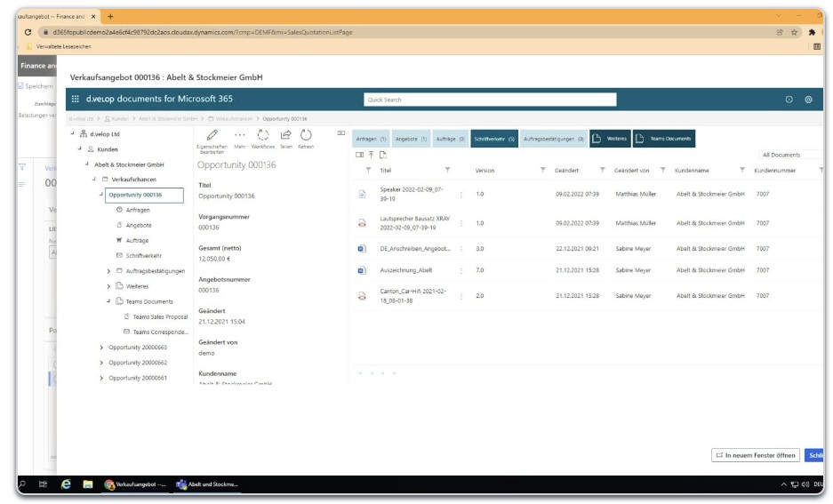Click Word icon of DE_Anschreiben_Angebot row
This screenshot has height=504, width=833.
[362, 249]
